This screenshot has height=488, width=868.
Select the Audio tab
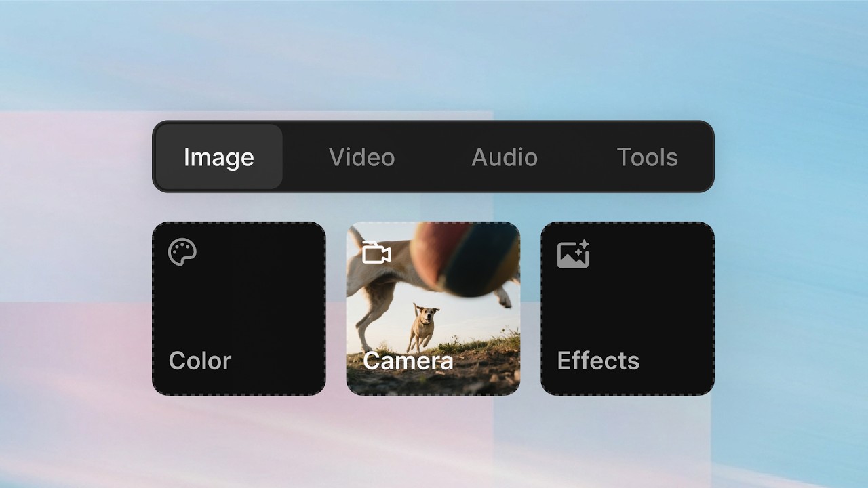tap(505, 157)
